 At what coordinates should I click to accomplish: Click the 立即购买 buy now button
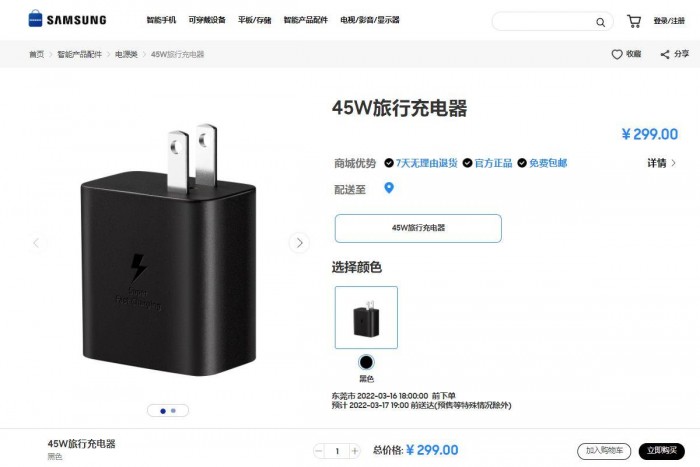click(662, 451)
